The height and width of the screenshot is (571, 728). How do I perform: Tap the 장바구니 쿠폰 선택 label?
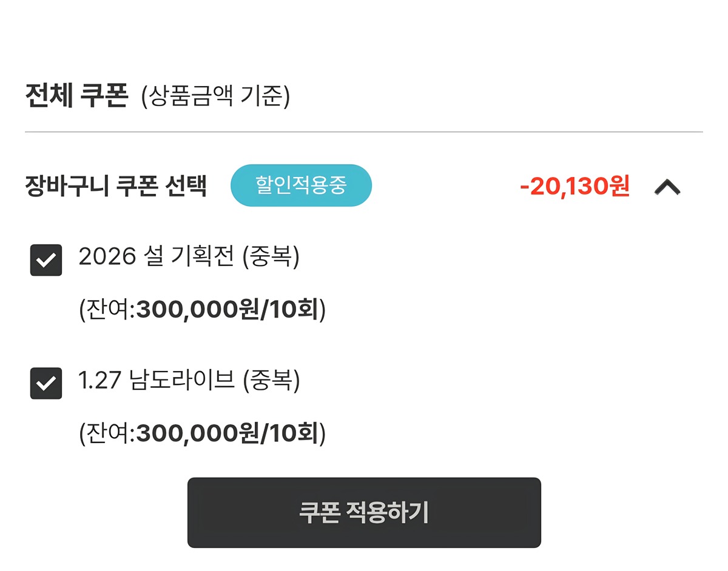click(116, 186)
